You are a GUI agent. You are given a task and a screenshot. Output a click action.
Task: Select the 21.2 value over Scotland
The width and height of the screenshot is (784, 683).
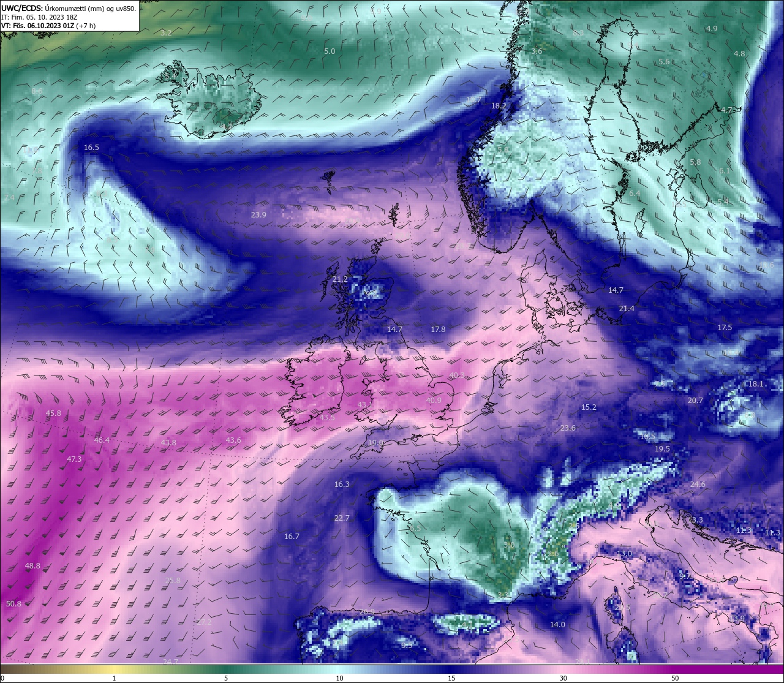(340, 279)
